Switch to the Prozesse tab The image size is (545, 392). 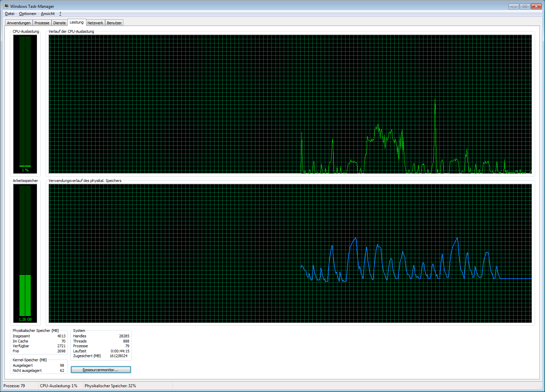(42, 23)
